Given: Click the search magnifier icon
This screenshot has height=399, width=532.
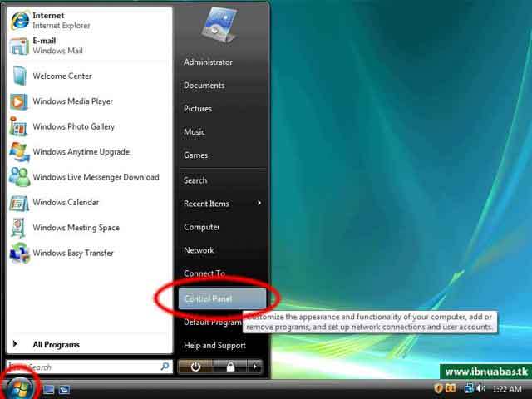Looking at the screenshot, I should tap(165, 366).
